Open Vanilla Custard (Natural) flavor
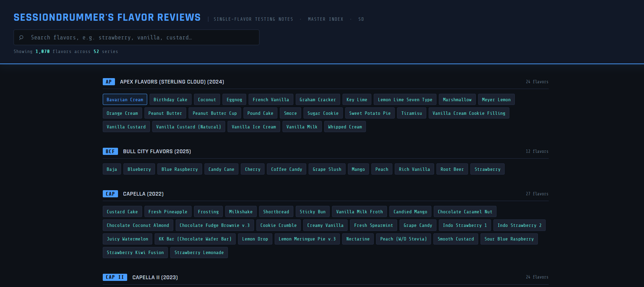The image size is (644, 287). pos(189,127)
